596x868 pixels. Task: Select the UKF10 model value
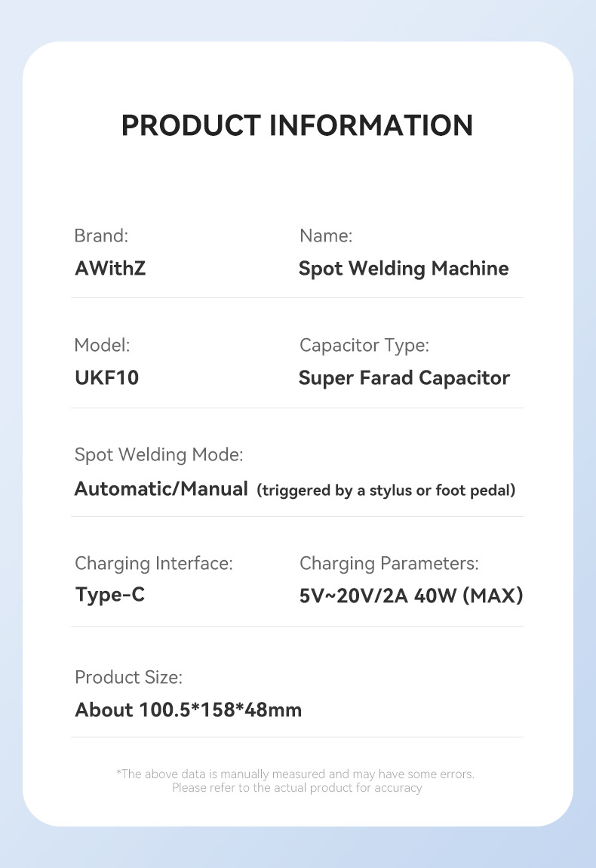point(107,378)
